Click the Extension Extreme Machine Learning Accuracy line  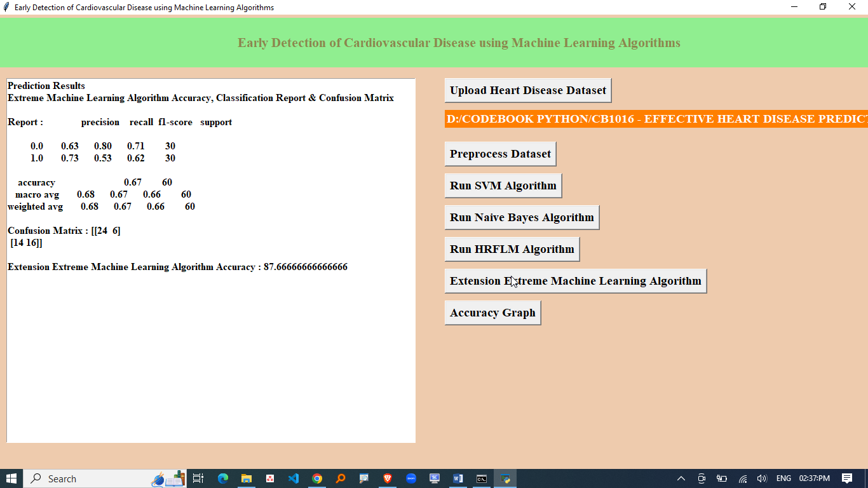tap(177, 267)
